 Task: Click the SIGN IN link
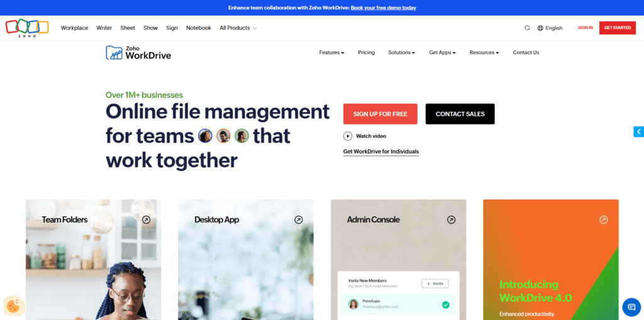pyautogui.click(x=585, y=28)
